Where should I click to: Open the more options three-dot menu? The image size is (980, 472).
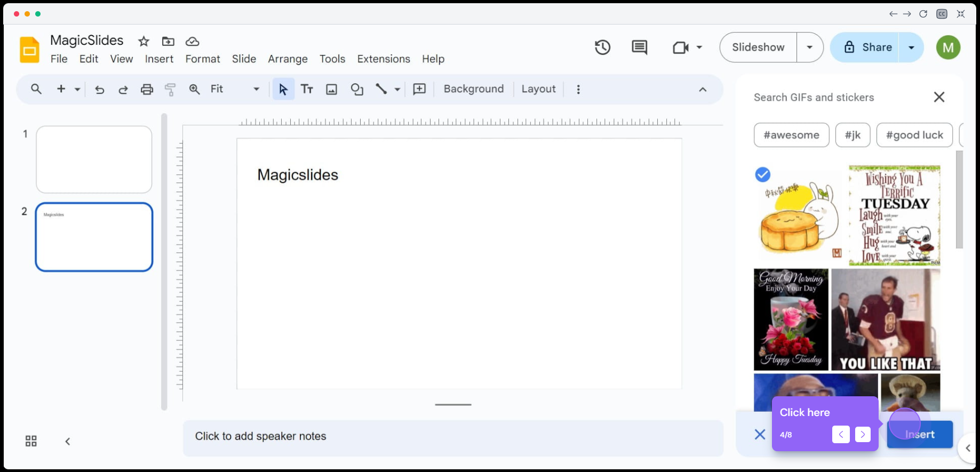[x=578, y=90]
